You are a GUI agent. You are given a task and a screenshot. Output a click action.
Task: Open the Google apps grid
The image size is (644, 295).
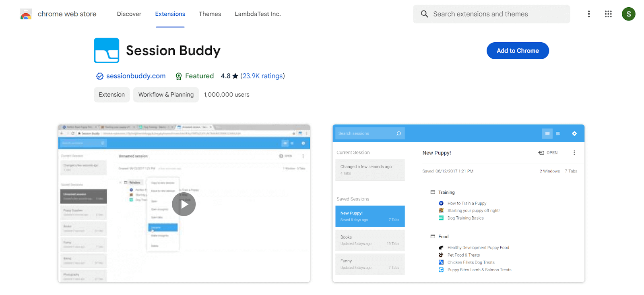coord(608,14)
